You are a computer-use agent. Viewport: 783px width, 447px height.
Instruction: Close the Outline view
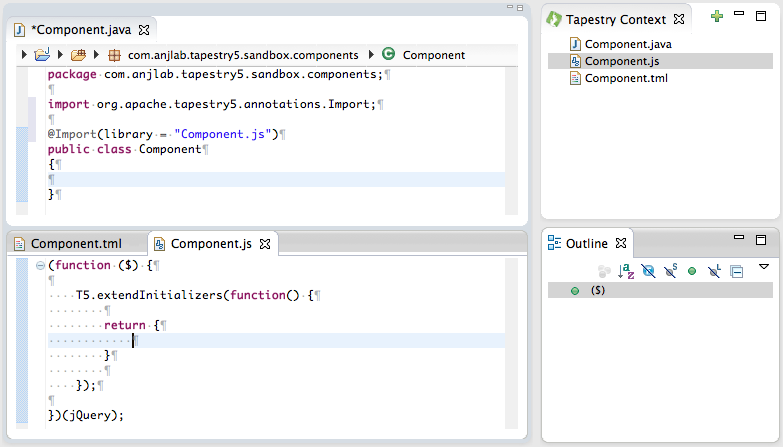point(621,243)
